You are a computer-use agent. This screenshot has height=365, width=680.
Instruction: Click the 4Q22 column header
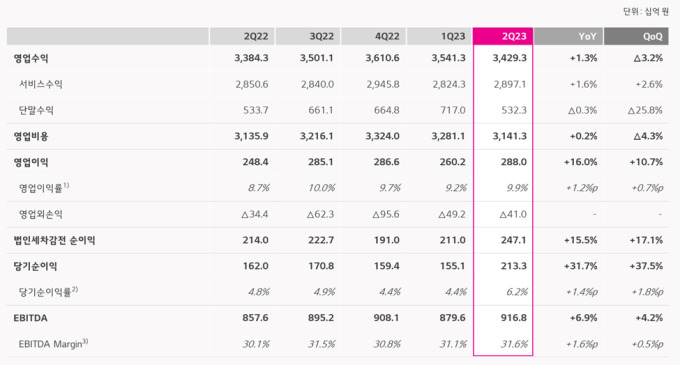point(373,36)
